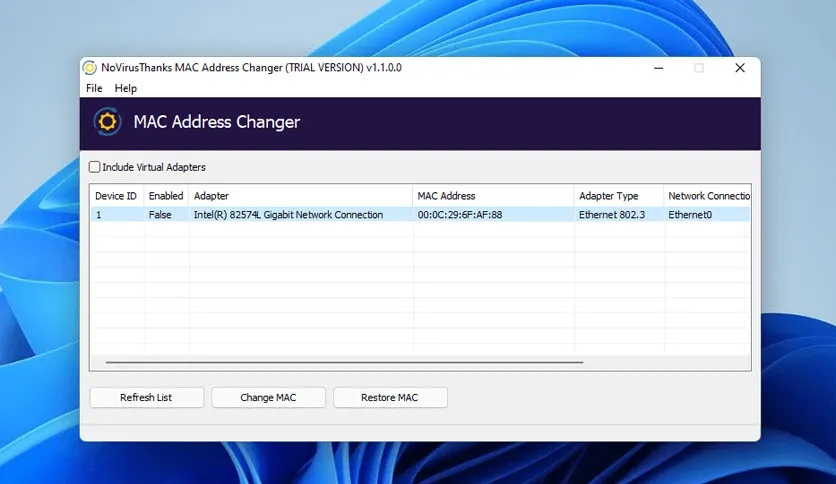
Task: Select the Intel(R) 82574L Gigabit Network Connection row
Action: [420, 215]
